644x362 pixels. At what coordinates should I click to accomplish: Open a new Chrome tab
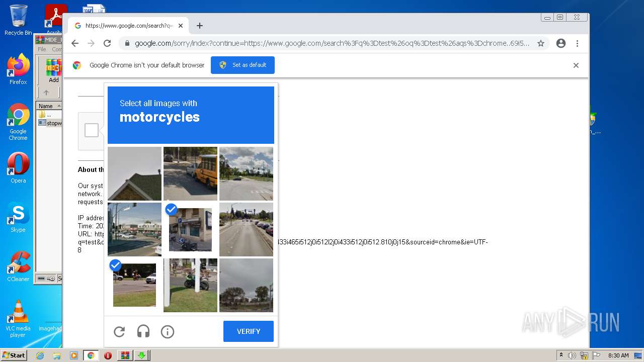[200, 26]
